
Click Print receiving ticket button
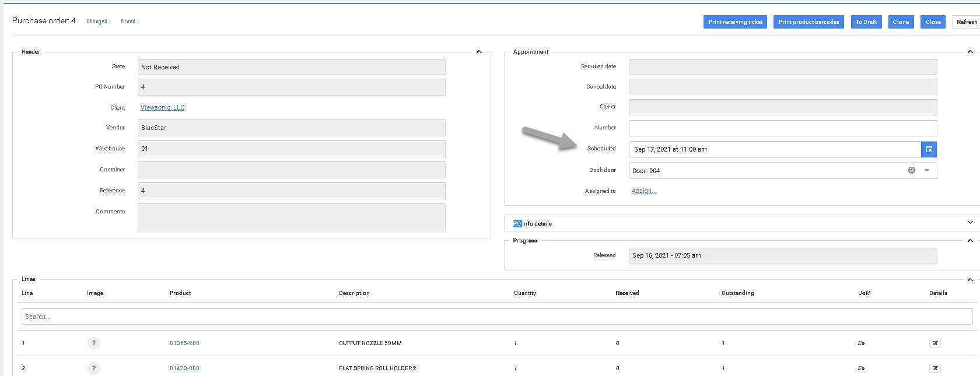point(735,22)
